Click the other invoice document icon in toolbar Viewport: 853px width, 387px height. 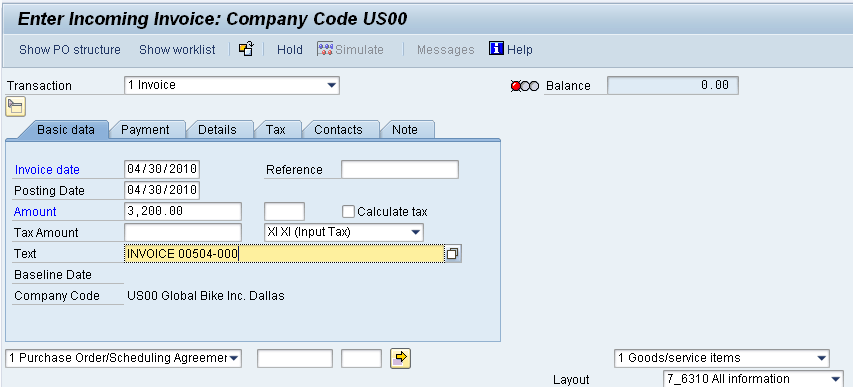pyautogui.click(x=246, y=50)
